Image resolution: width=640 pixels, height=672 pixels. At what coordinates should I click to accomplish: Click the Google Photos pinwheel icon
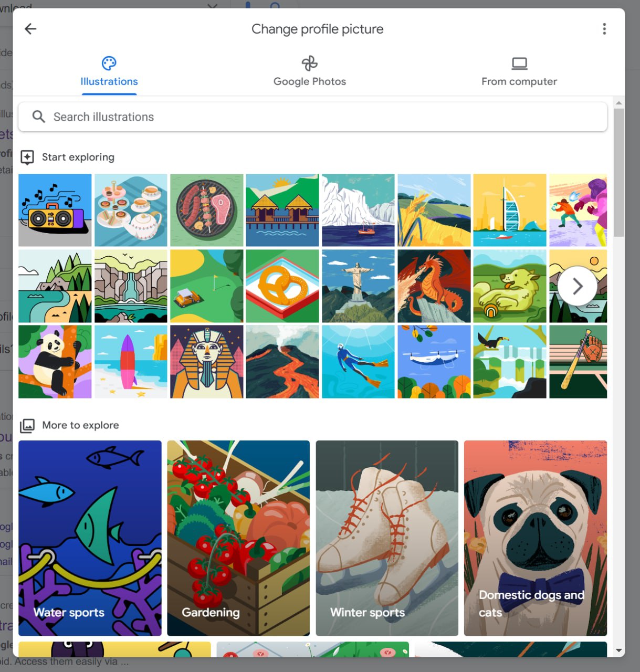[310, 64]
